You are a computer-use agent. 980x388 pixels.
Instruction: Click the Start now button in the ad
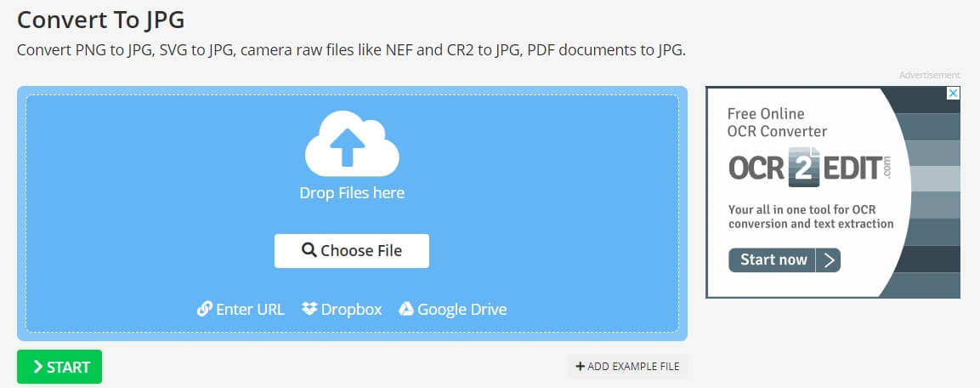[785, 260]
